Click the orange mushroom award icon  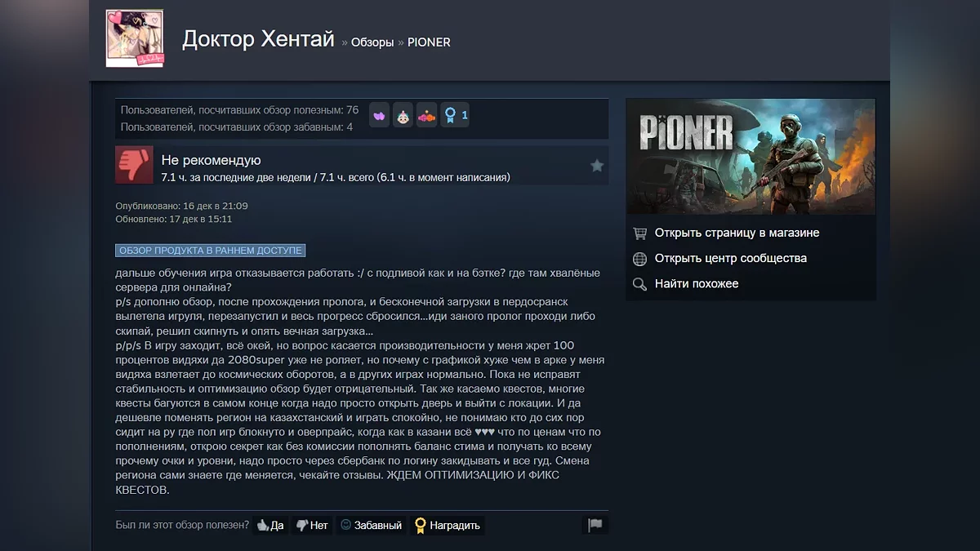click(427, 116)
